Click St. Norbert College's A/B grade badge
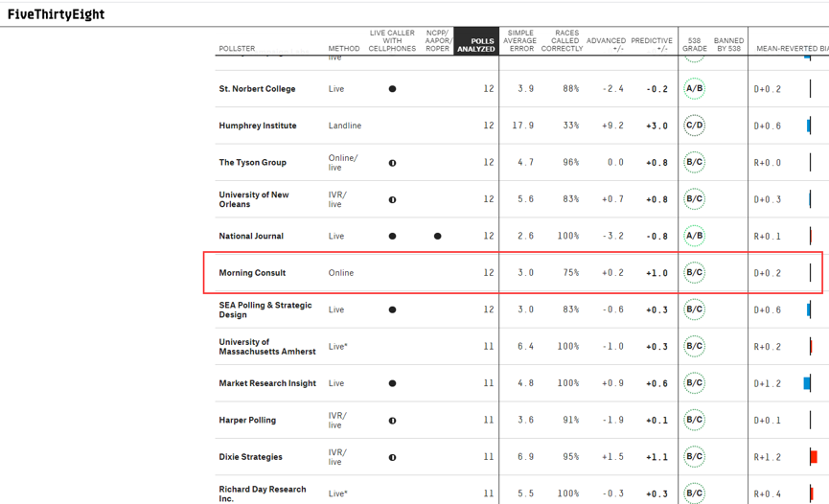The height and width of the screenshot is (504, 829). 694,89
